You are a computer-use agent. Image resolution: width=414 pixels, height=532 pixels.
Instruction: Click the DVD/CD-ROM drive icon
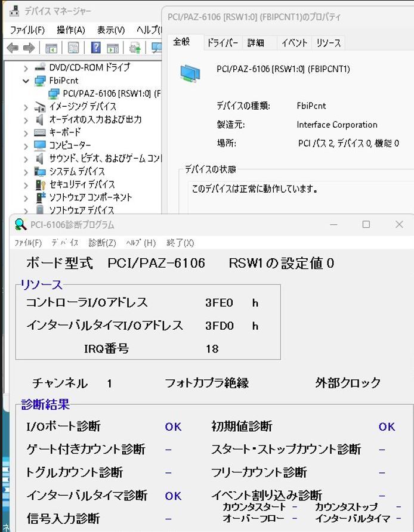(40, 67)
